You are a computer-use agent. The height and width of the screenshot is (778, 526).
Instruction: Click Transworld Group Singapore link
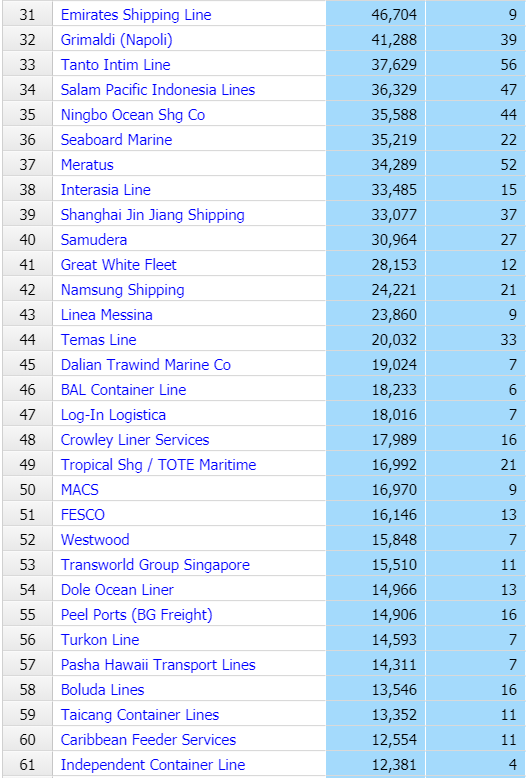click(155, 565)
